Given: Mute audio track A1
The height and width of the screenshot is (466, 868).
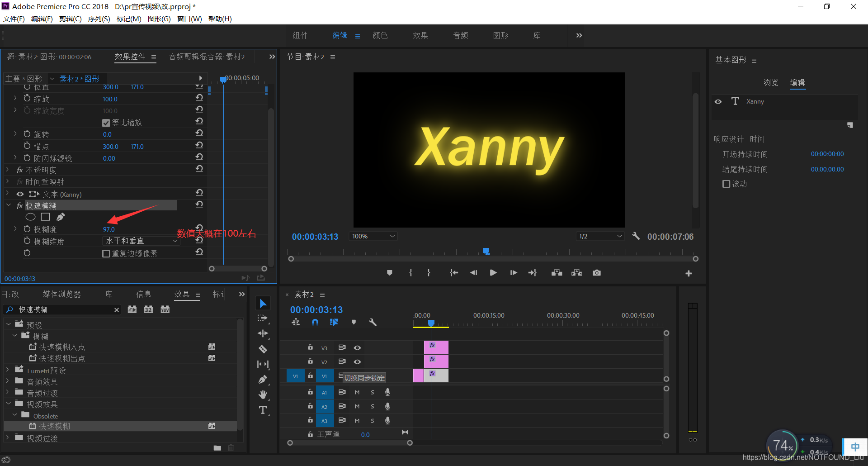Looking at the screenshot, I should coord(357,392).
